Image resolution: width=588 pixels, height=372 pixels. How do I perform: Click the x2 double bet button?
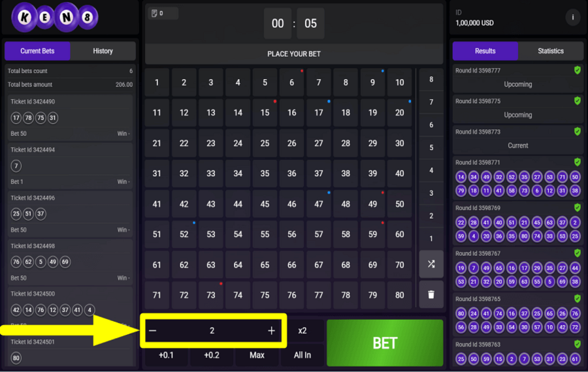302,331
